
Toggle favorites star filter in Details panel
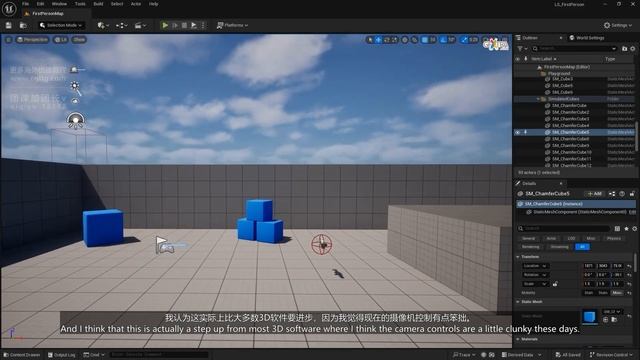point(626,229)
